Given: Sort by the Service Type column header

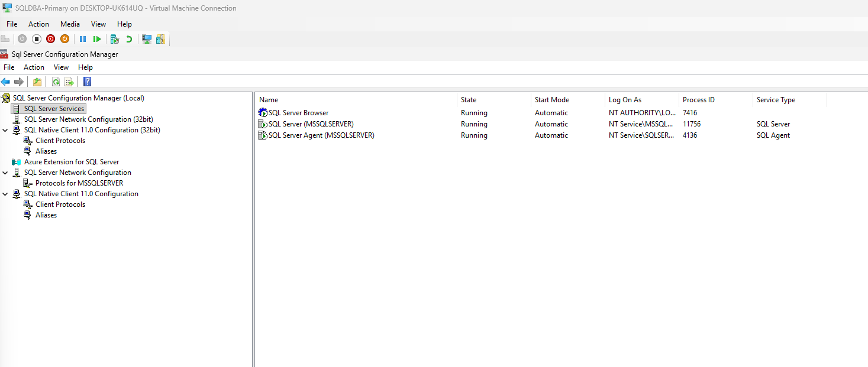Looking at the screenshot, I should (x=790, y=100).
